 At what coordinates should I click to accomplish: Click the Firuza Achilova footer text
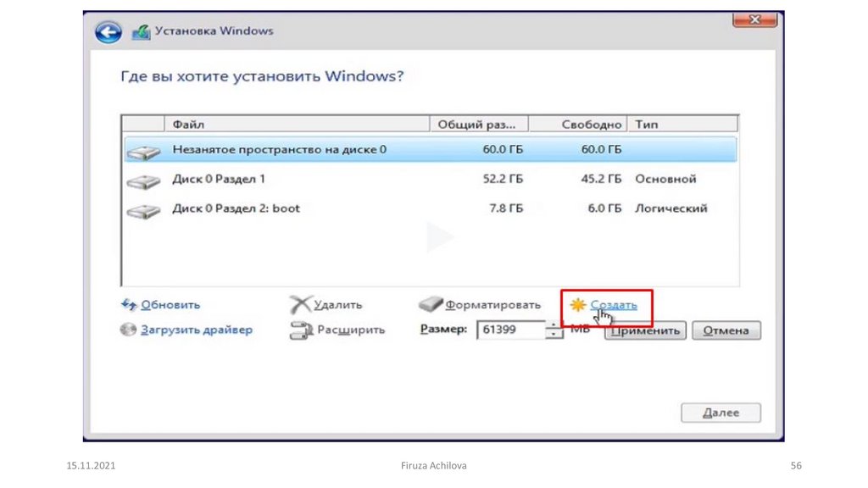(434, 466)
